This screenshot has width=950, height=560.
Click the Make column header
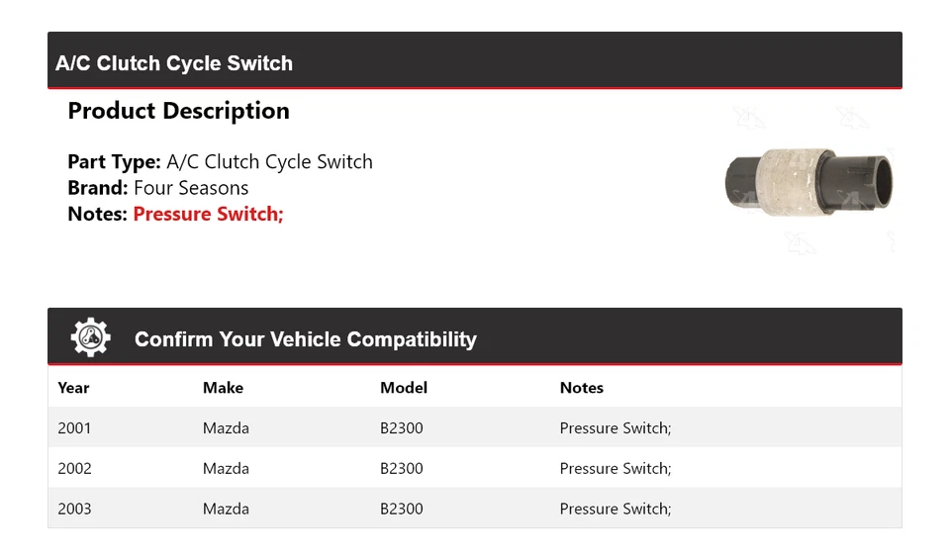coord(223,388)
